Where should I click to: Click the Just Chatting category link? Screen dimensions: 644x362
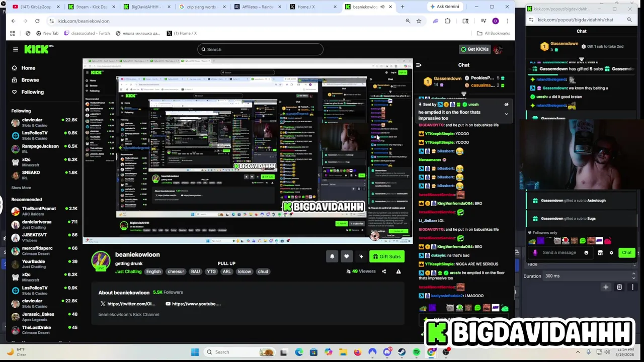[x=128, y=271]
